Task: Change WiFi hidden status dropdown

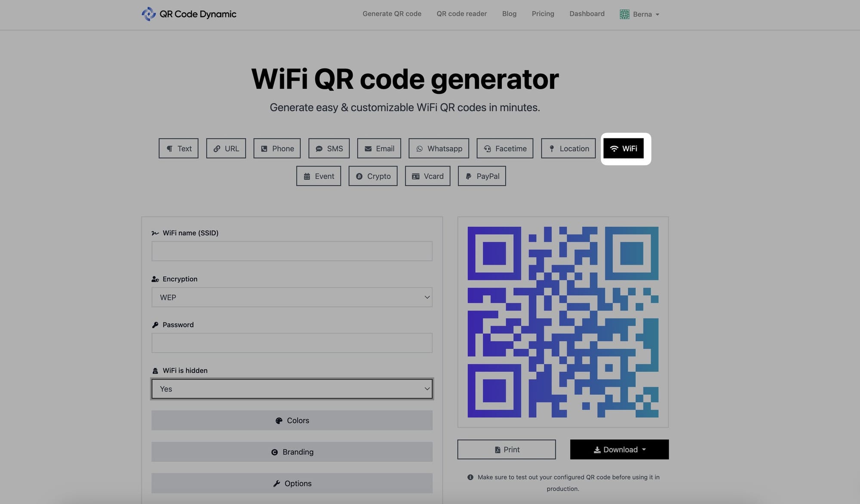Action: 292,389
